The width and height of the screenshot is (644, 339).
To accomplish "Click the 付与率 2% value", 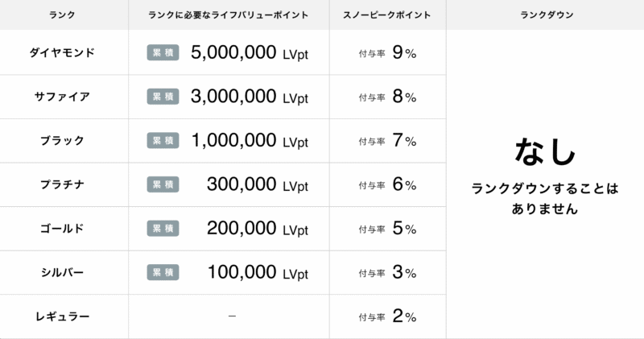I will coord(387,316).
